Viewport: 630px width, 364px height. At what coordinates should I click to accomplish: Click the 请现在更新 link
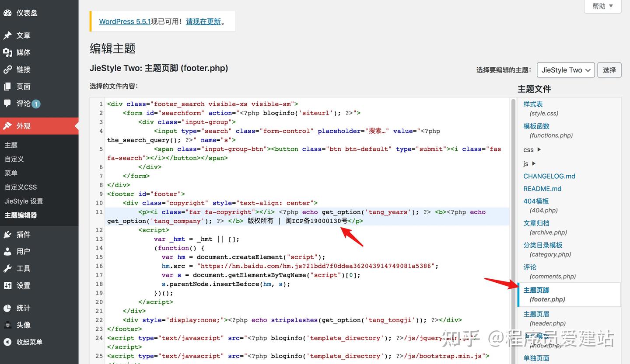pyautogui.click(x=203, y=21)
